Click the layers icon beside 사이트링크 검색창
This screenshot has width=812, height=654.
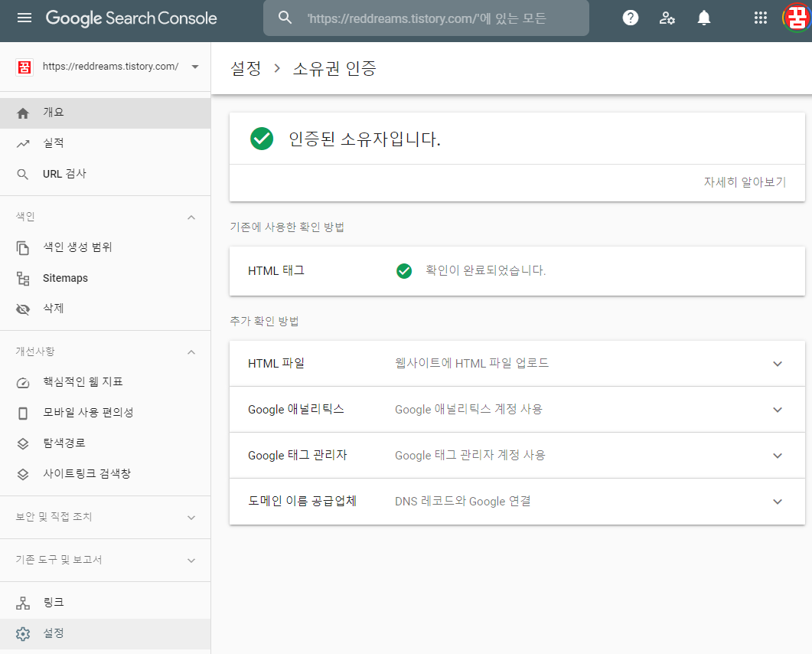[23, 474]
